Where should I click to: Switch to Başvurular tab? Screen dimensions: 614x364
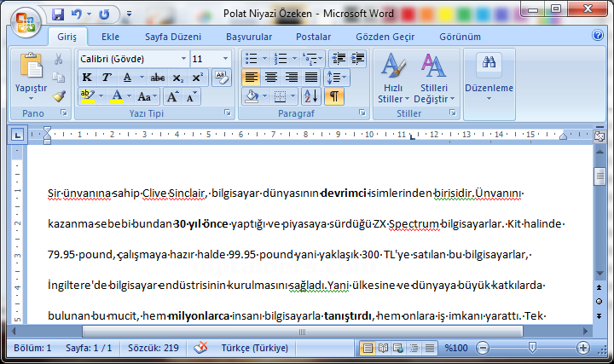point(249,37)
